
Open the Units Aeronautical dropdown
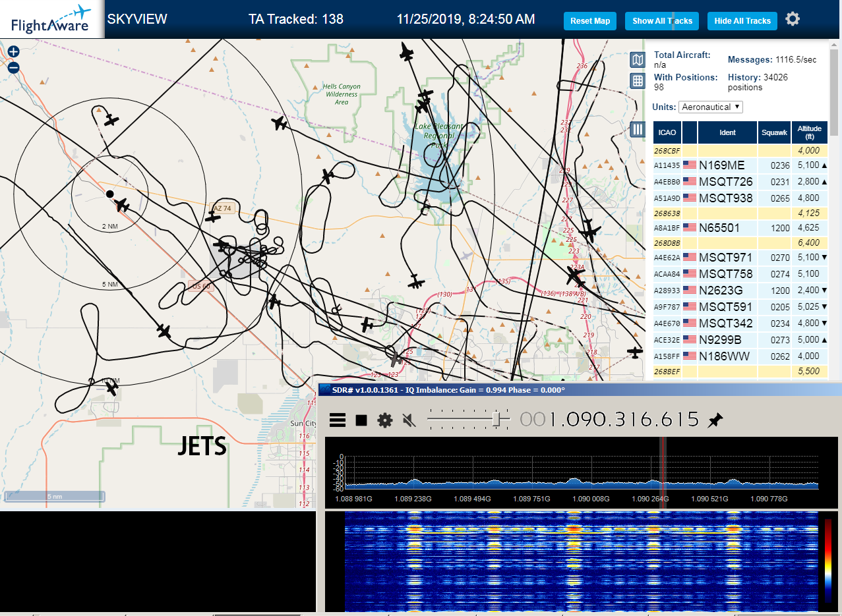(x=711, y=107)
